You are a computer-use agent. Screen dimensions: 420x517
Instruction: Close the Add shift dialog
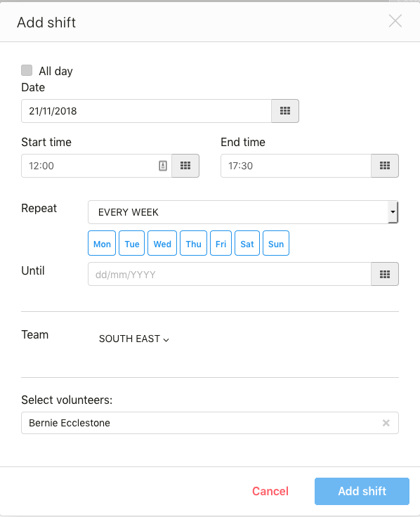click(x=395, y=21)
